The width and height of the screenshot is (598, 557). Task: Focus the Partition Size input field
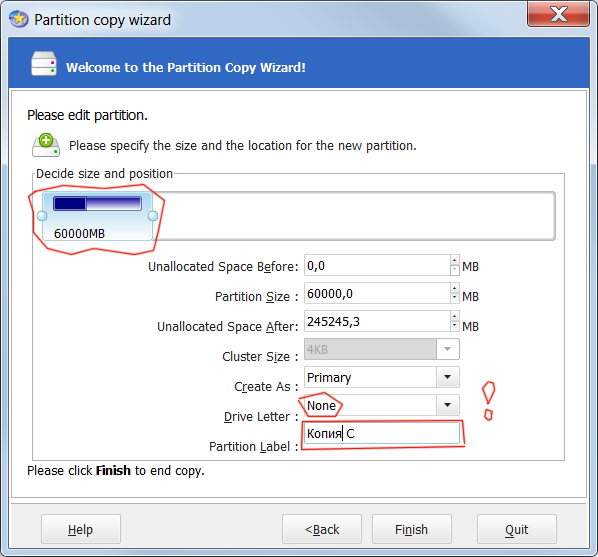[377, 293]
